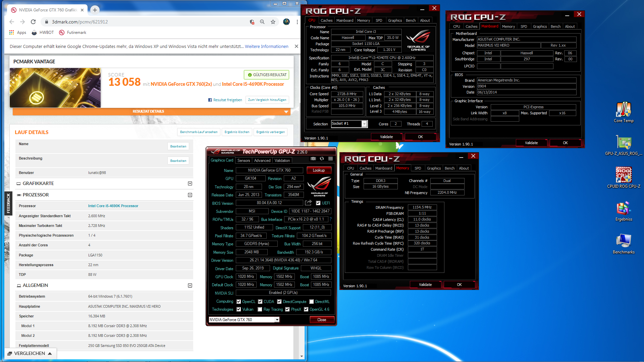Image resolution: width=644 pixels, height=362 pixels.
Task: Toggle the CUDA checkbox
Action: [260, 301]
